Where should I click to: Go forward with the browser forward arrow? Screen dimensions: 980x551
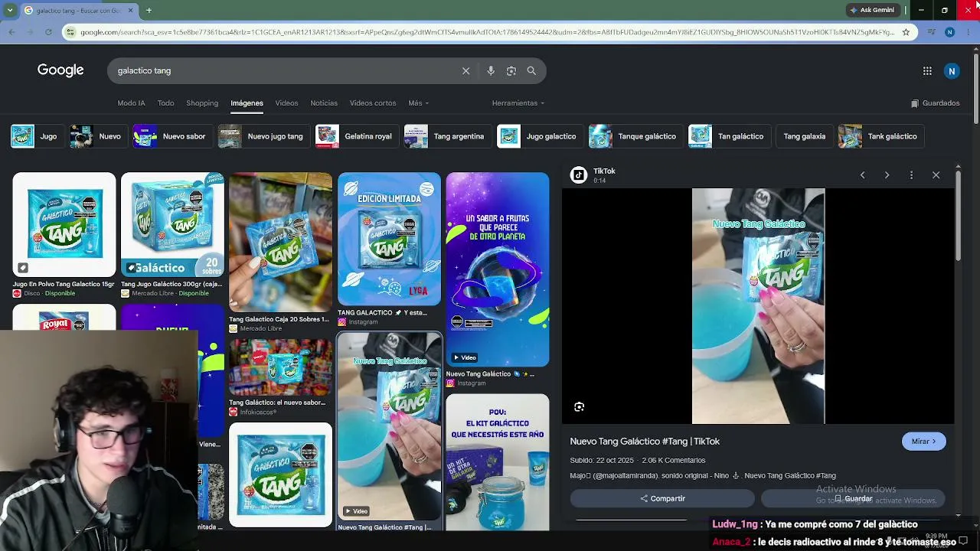click(x=30, y=32)
